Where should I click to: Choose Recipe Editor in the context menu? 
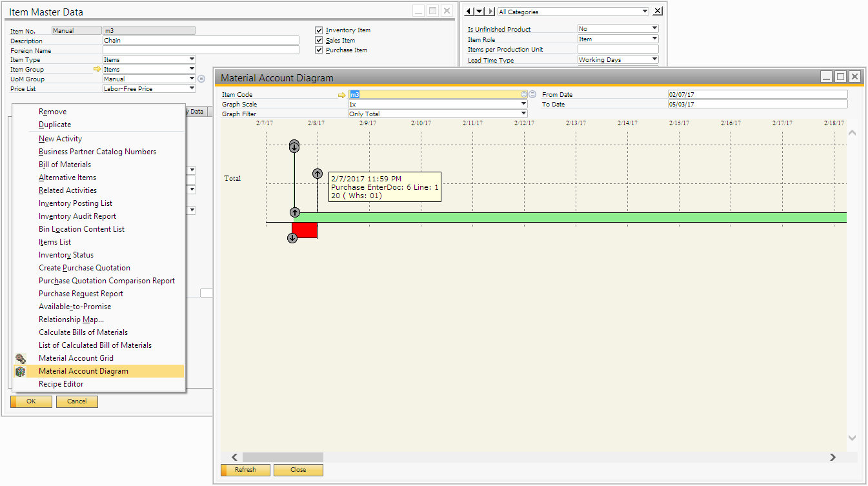pyautogui.click(x=61, y=384)
